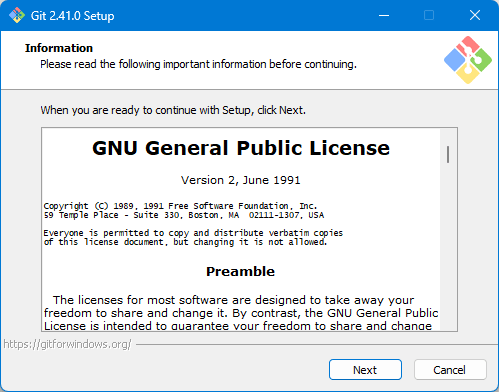Click the 'click Next' instruction sentence
The width and height of the screenshot is (499, 392).
click(173, 110)
